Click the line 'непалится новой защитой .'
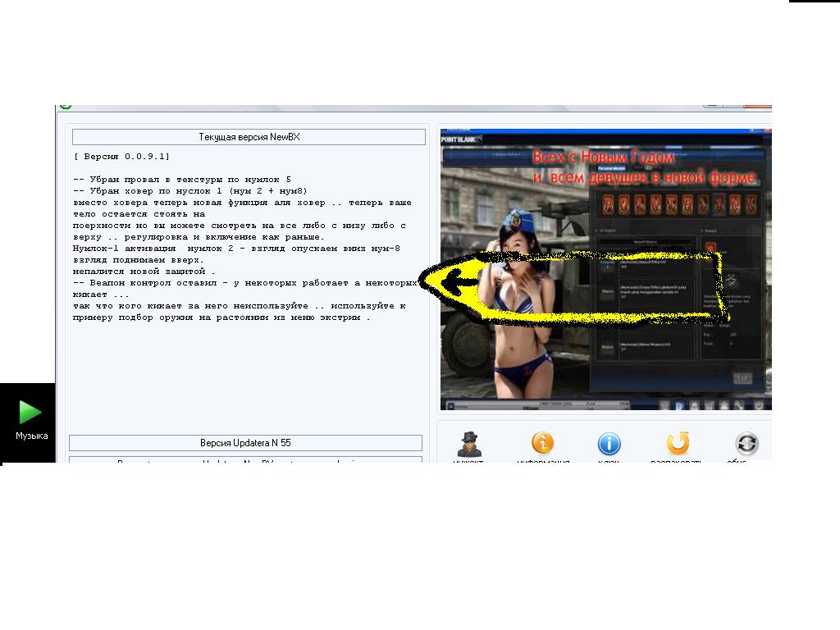Viewport: 840px width, 630px height. click(x=144, y=272)
